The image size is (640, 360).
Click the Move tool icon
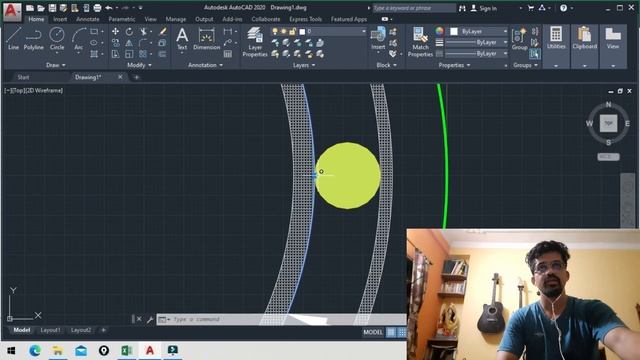click(x=116, y=31)
